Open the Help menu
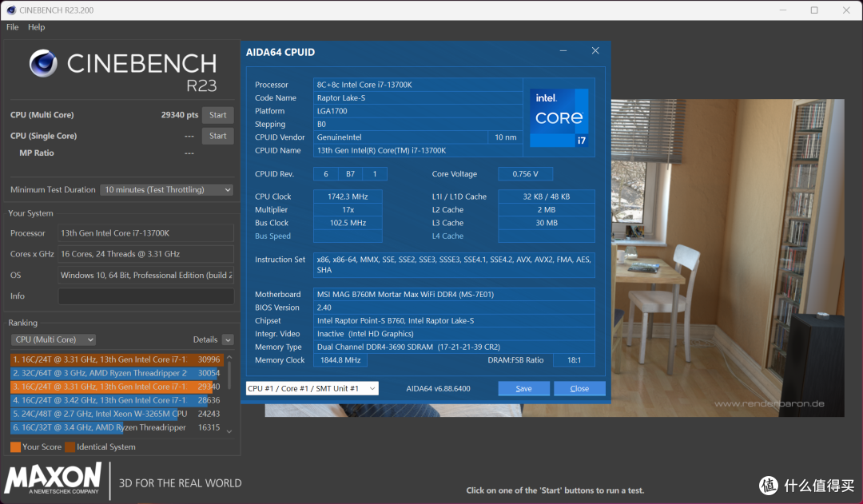The height and width of the screenshot is (504, 863). (36, 27)
